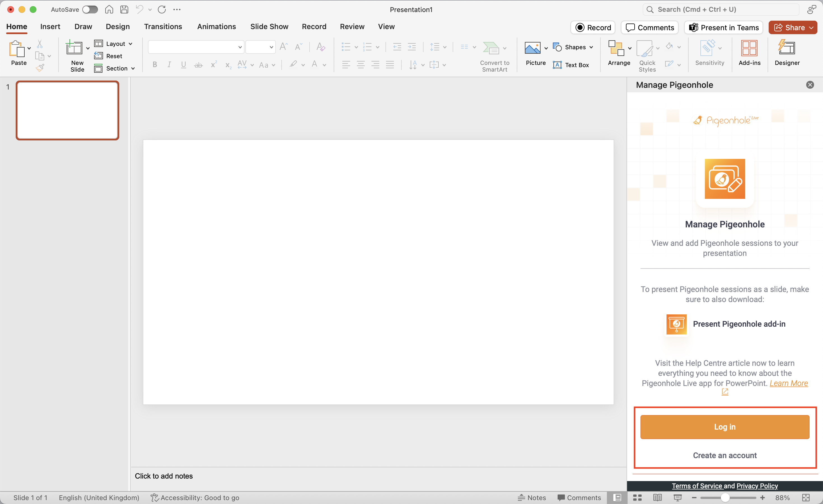
Task: Open the Slide Show tab
Action: tap(269, 26)
